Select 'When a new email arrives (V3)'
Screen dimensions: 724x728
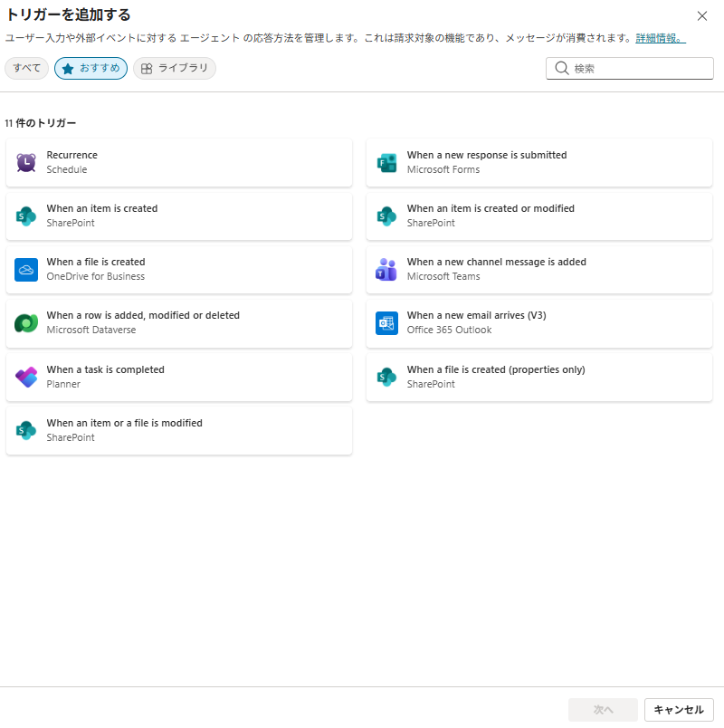click(x=477, y=315)
